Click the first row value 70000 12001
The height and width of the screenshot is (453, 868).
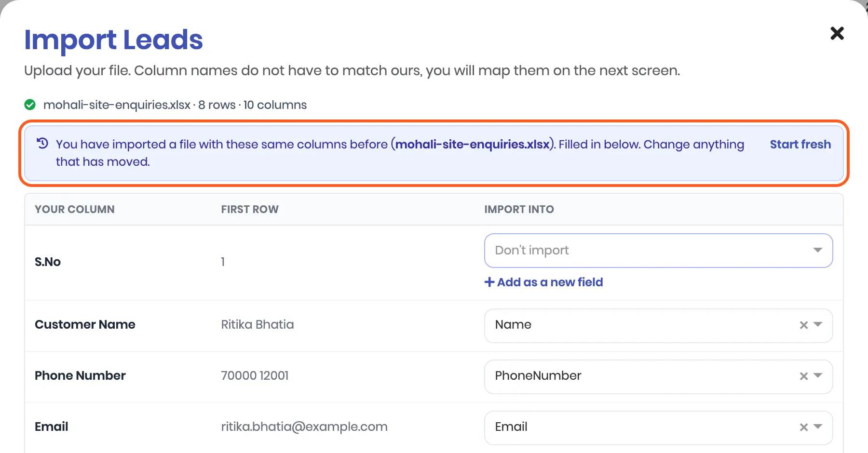coord(255,375)
